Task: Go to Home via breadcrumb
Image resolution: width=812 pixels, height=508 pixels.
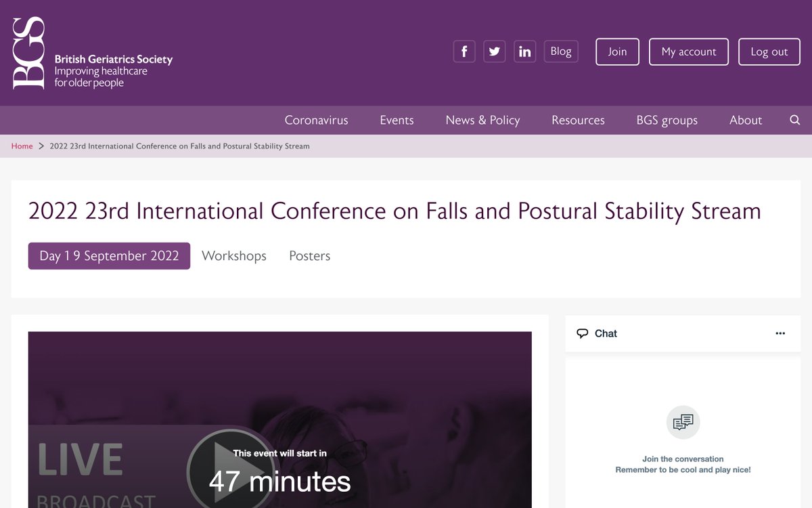Action: (x=22, y=146)
